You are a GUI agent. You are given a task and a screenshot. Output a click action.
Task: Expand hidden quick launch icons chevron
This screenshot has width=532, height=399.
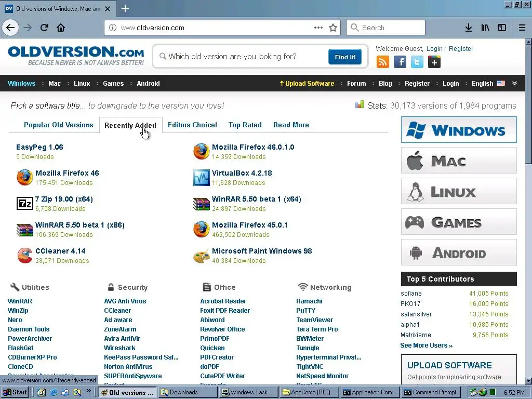[x=88, y=391]
